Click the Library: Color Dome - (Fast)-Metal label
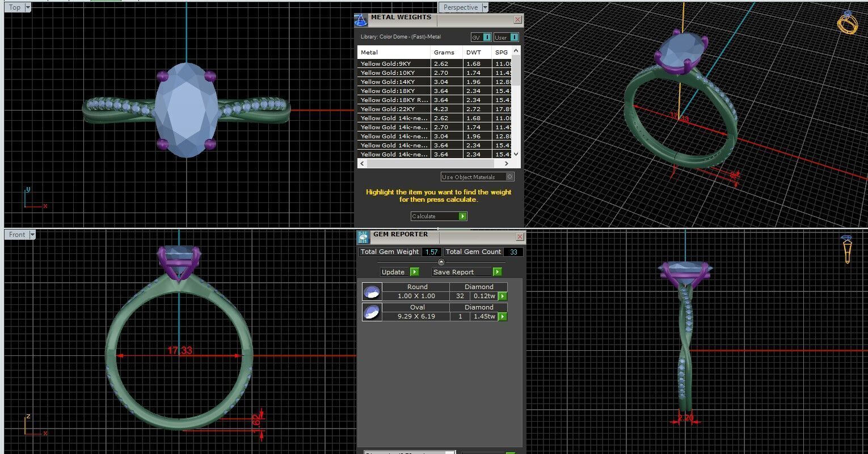 401,37
